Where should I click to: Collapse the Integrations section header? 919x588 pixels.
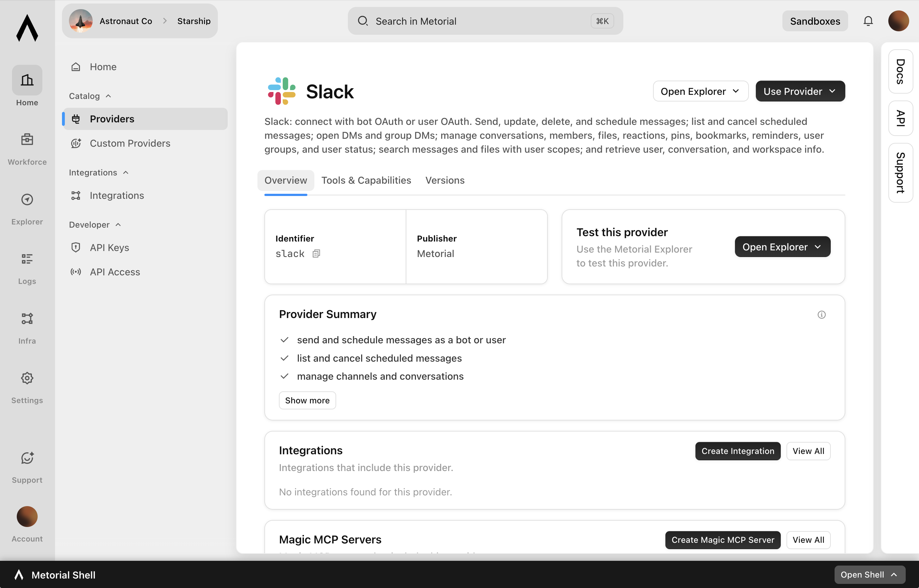pyautogui.click(x=99, y=173)
